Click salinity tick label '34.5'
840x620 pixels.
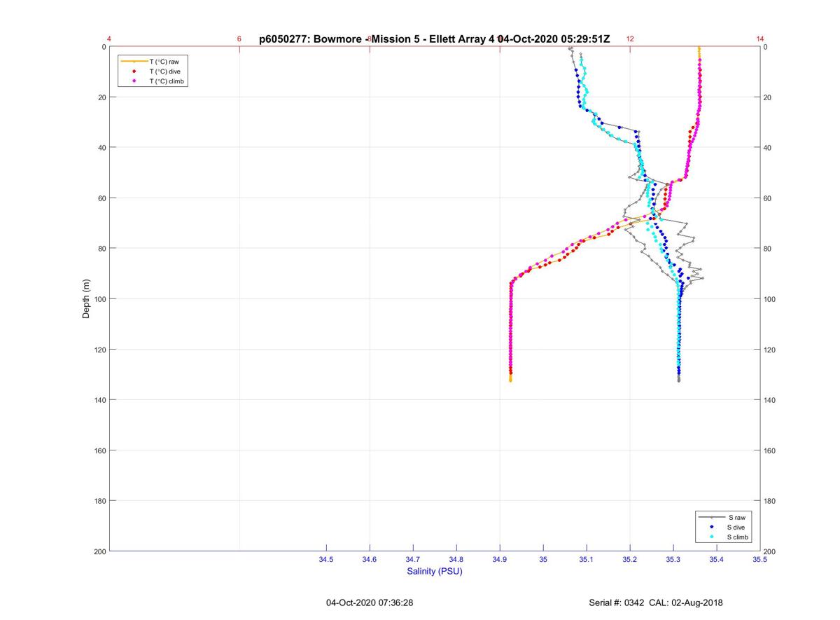point(326,560)
